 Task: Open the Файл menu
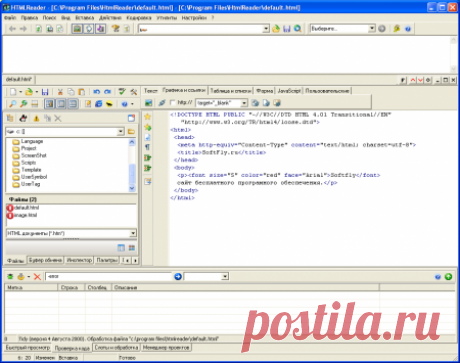coord(10,18)
